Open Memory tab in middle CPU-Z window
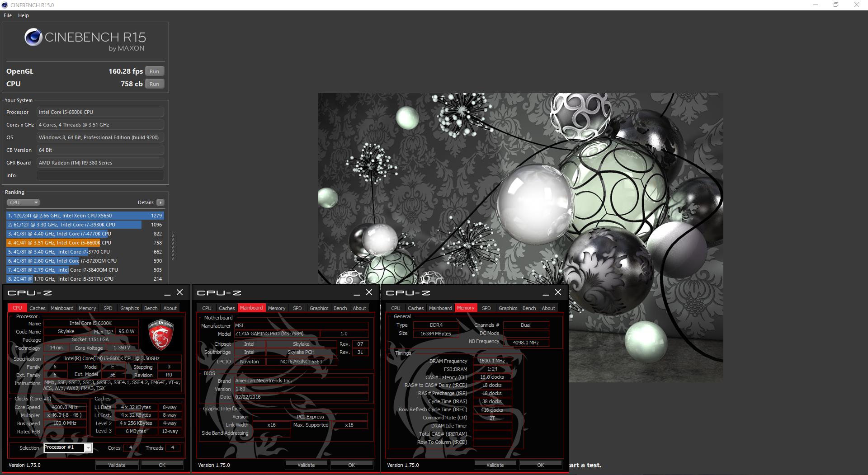Image resolution: width=868 pixels, height=475 pixels. (277, 308)
